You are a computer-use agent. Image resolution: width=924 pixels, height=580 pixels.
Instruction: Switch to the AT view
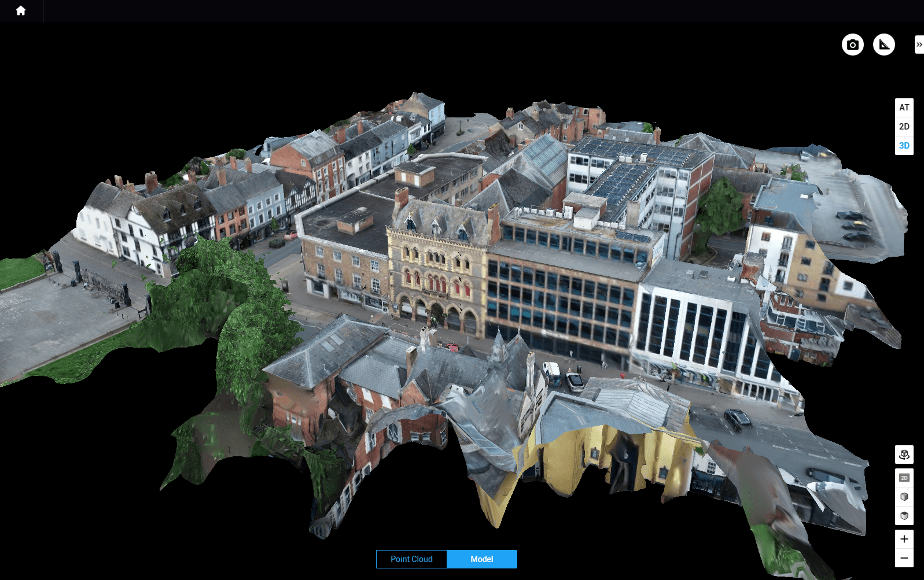(x=904, y=108)
